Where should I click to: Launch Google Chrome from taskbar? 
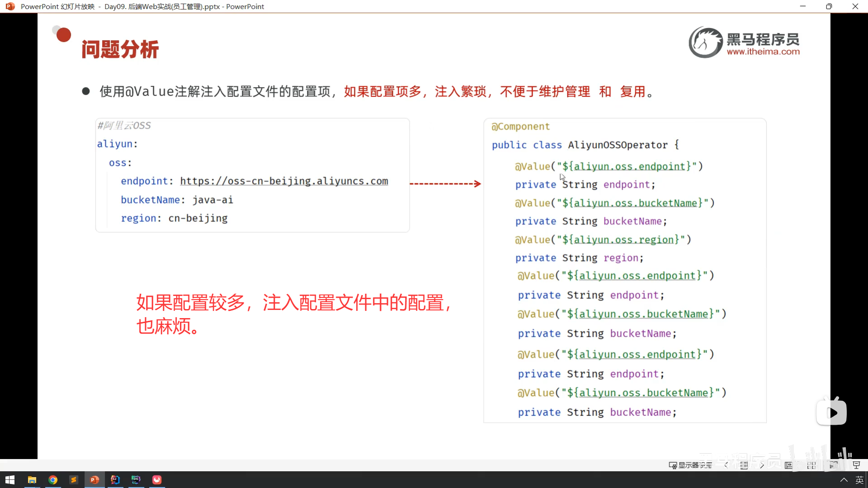(53, 479)
